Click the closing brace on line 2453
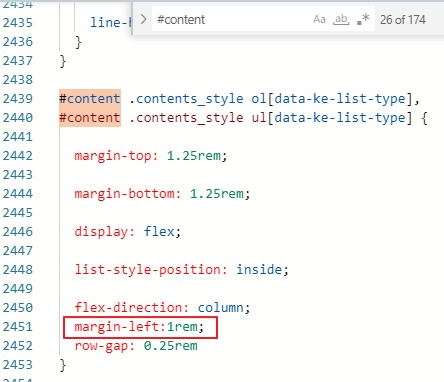444x382 pixels. coord(63,365)
